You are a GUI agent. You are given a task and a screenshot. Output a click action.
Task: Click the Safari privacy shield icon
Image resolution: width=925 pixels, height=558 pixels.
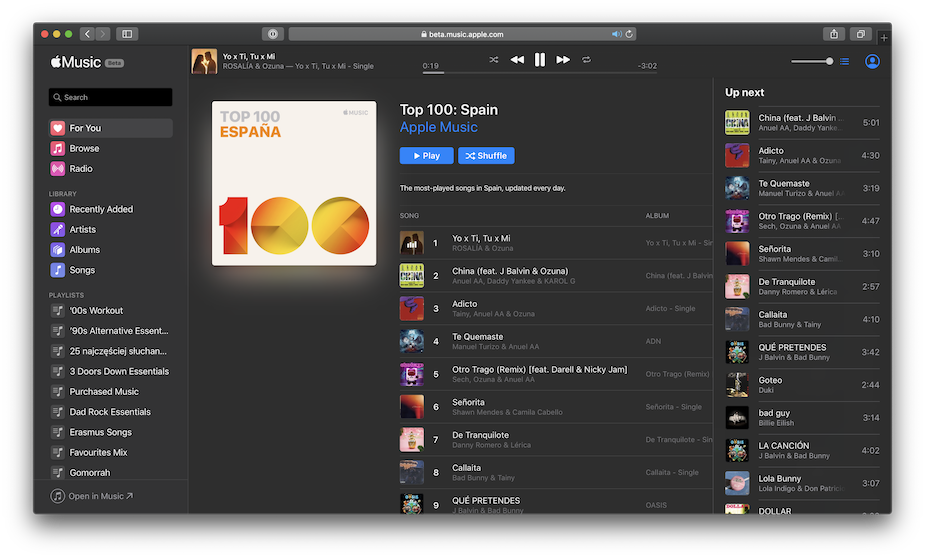coord(273,34)
